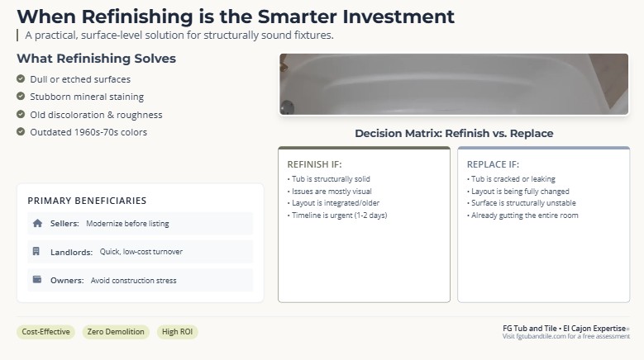Click the Owners: Avoid construction stress row
Viewport: 644px width, 360px height.
pos(140,280)
